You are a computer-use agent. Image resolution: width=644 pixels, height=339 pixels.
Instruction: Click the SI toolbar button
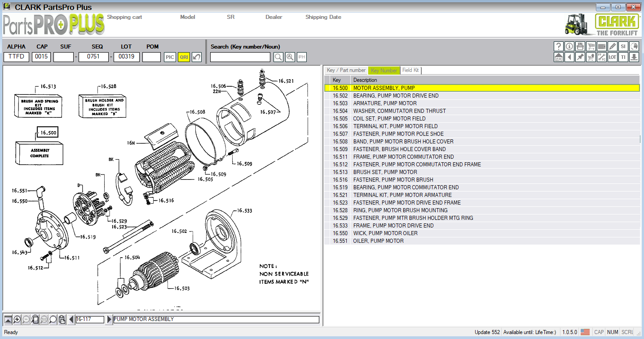tap(623, 46)
